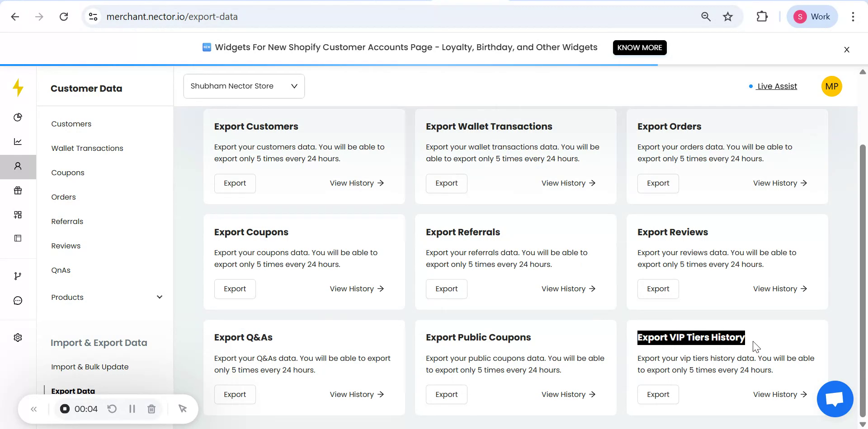Click Export under Export Customers
Viewport: 868px width, 429px height.
[x=235, y=183]
